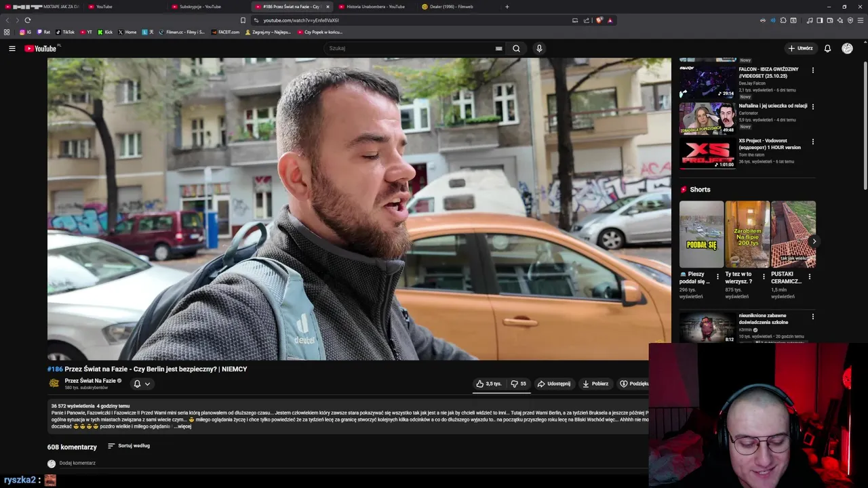The width and height of the screenshot is (868, 488).
Task: Open options for Naftalina video
Action: (x=813, y=106)
